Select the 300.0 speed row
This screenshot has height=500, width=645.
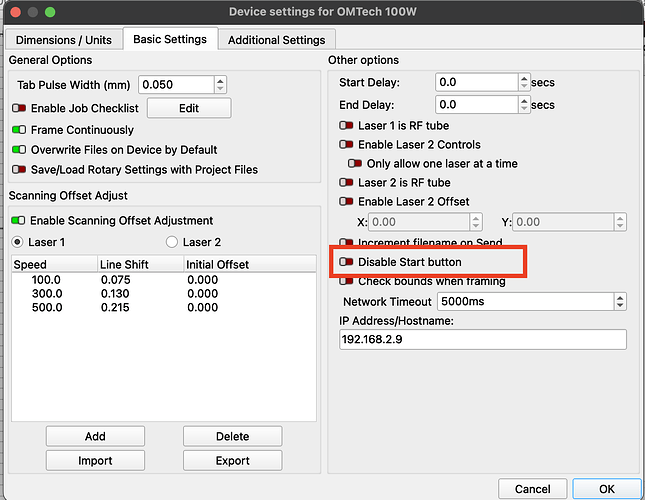pyautogui.click(x=164, y=294)
